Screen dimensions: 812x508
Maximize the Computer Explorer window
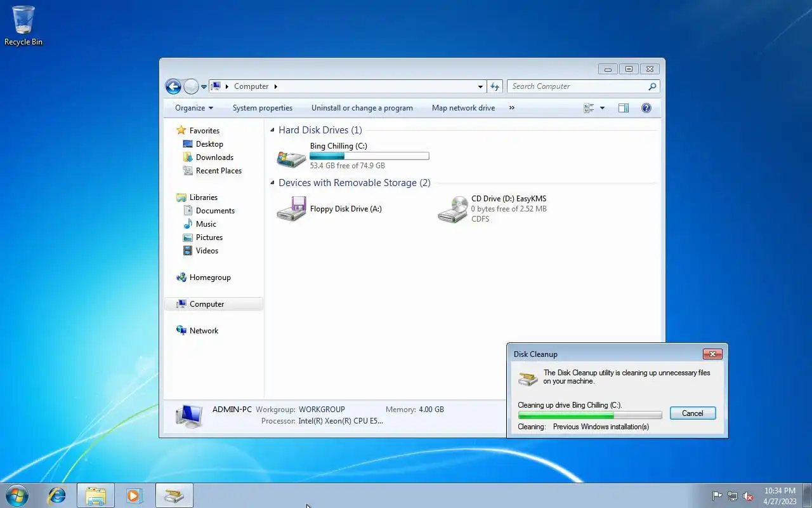pyautogui.click(x=629, y=69)
